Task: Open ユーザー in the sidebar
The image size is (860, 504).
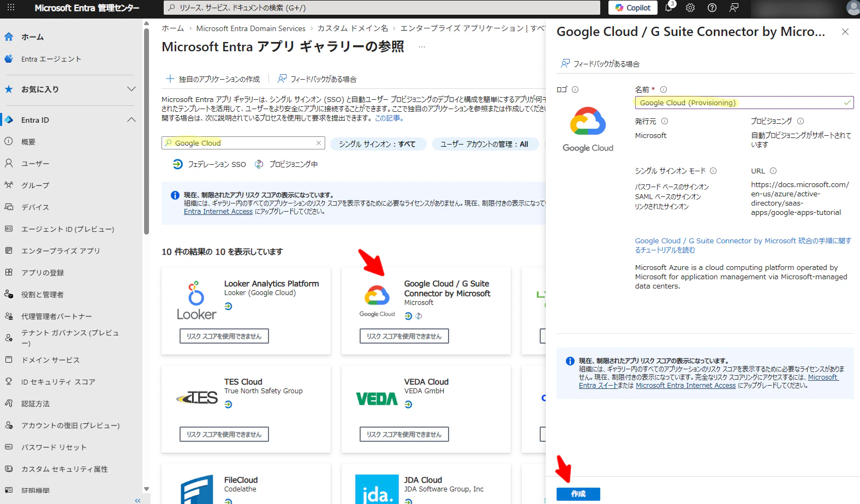Action: pyautogui.click(x=35, y=164)
